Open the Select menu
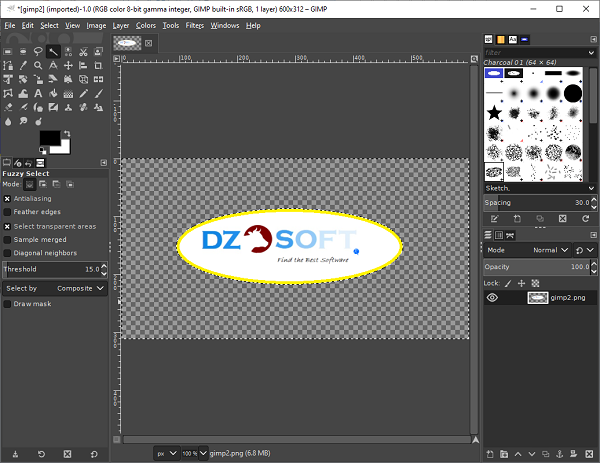This screenshot has height=463, width=600. 49,26
